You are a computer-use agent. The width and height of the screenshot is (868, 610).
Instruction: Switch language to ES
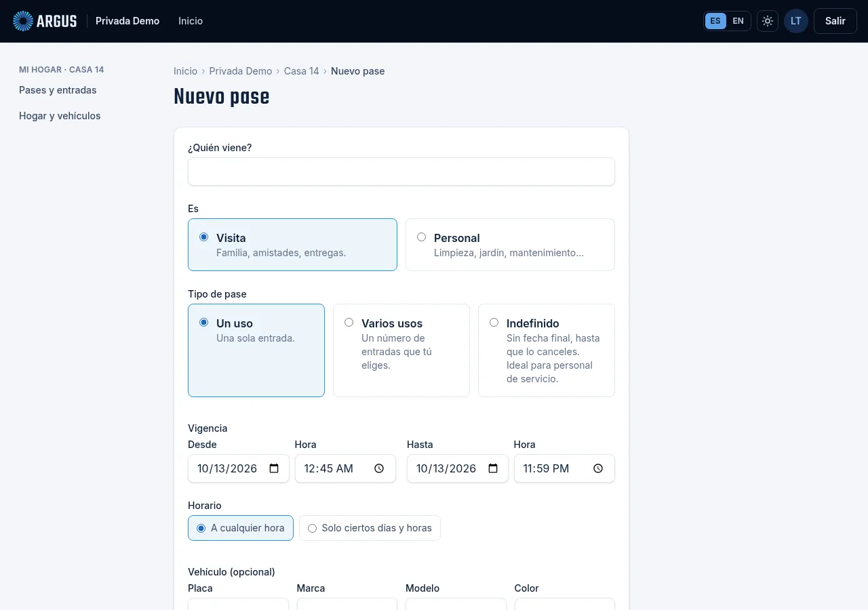click(x=715, y=21)
